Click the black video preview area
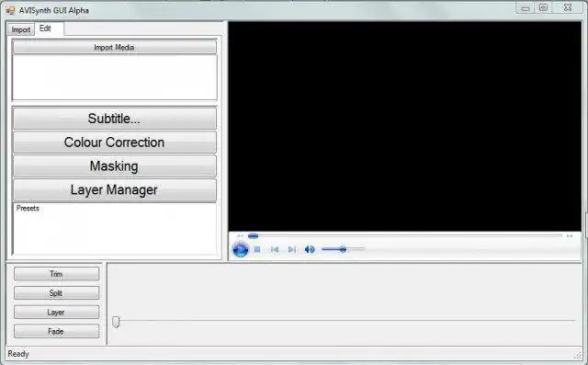 pos(404,127)
